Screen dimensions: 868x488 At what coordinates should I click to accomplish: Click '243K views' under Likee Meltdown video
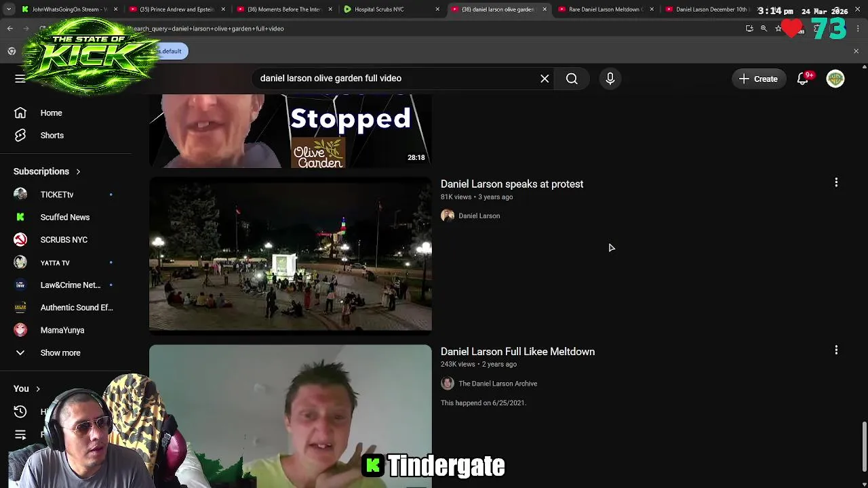tap(458, 365)
